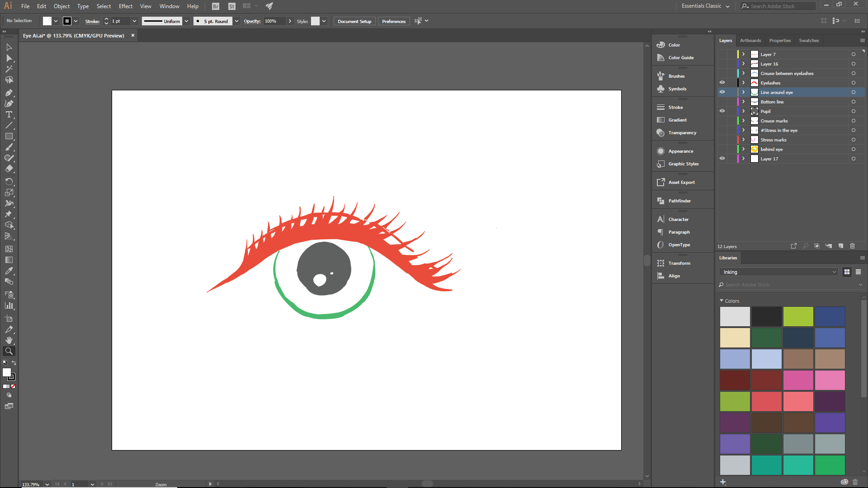This screenshot has width=868, height=488.
Task: Select the Magic Wand tool
Action: point(9,69)
